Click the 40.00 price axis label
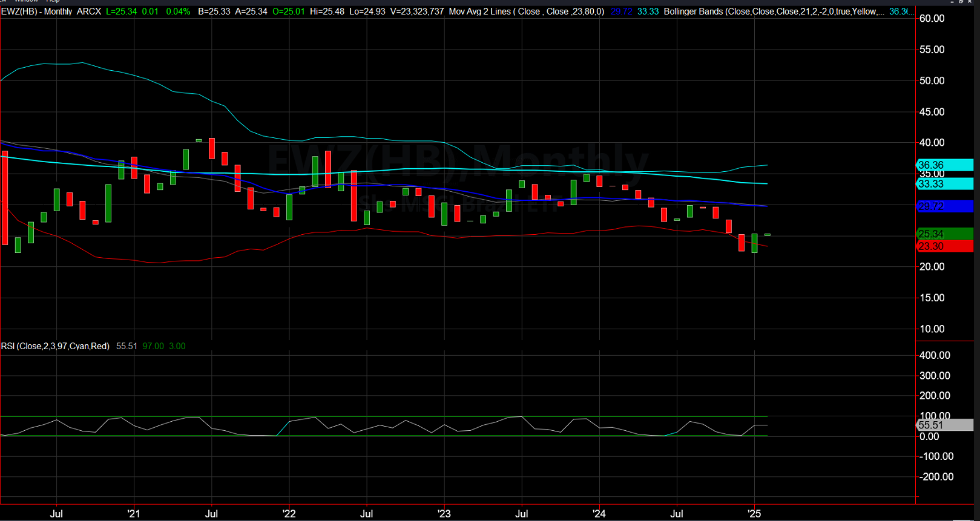The height and width of the screenshot is (521, 980). 932,142
